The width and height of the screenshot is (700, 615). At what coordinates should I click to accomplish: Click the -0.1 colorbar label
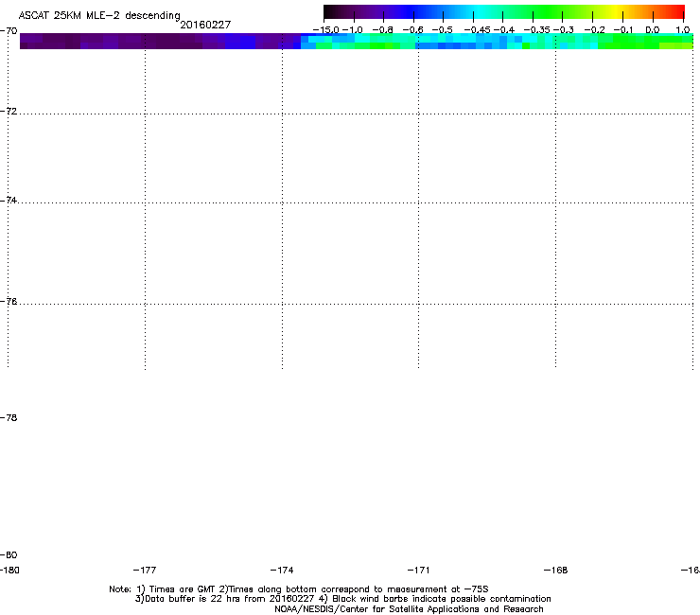coord(623,30)
